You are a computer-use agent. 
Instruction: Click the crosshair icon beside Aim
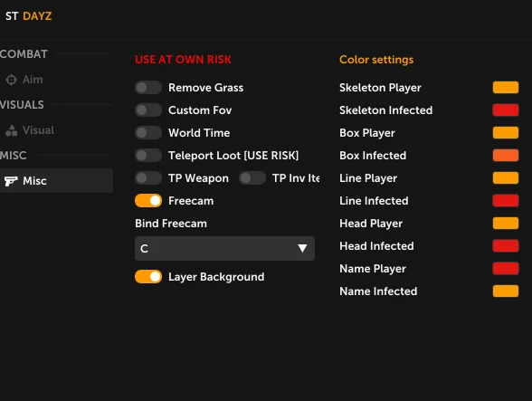pyautogui.click(x=11, y=80)
